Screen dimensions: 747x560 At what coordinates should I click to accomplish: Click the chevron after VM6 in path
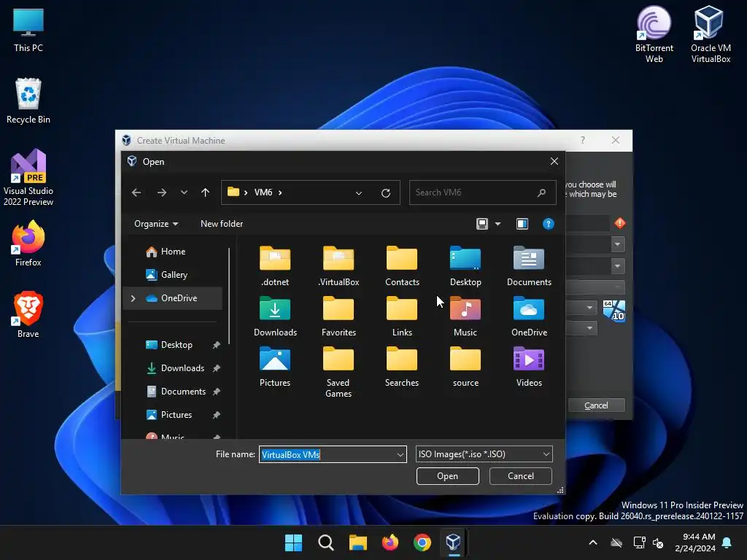280,192
